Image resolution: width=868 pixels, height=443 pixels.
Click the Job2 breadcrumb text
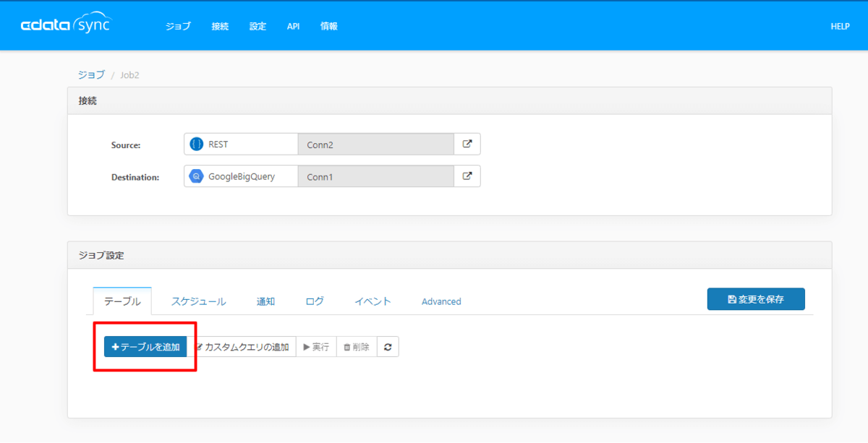(x=129, y=74)
